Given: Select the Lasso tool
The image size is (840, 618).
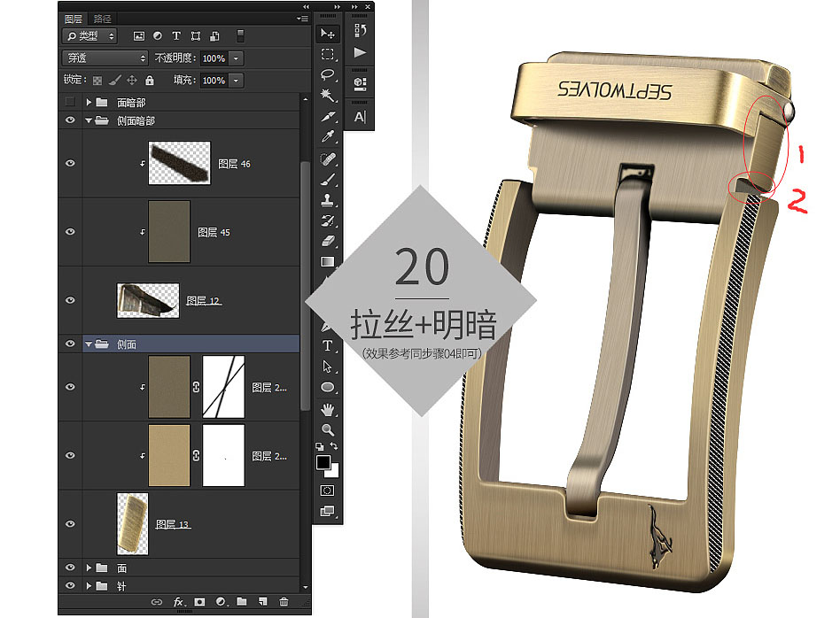Looking at the screenshot, I should pos(327,74).
